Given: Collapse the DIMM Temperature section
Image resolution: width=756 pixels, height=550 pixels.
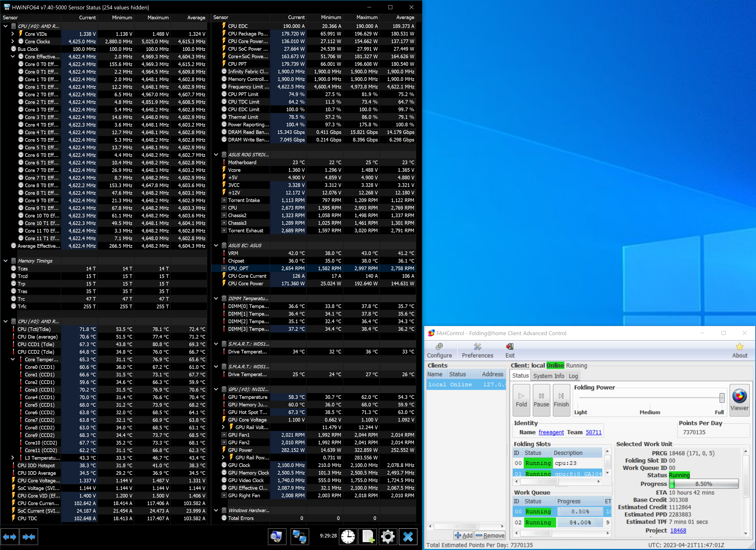Looking at the screenshot, I should point(216,299).
